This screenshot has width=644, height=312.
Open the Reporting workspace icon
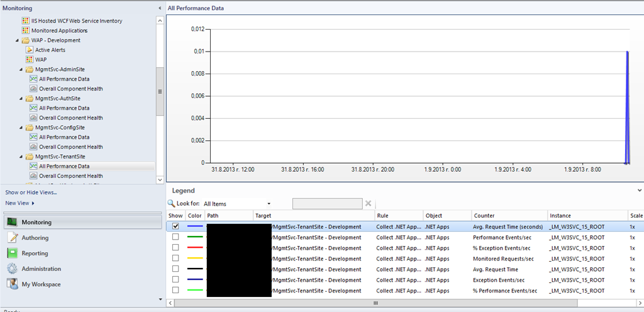12,253
